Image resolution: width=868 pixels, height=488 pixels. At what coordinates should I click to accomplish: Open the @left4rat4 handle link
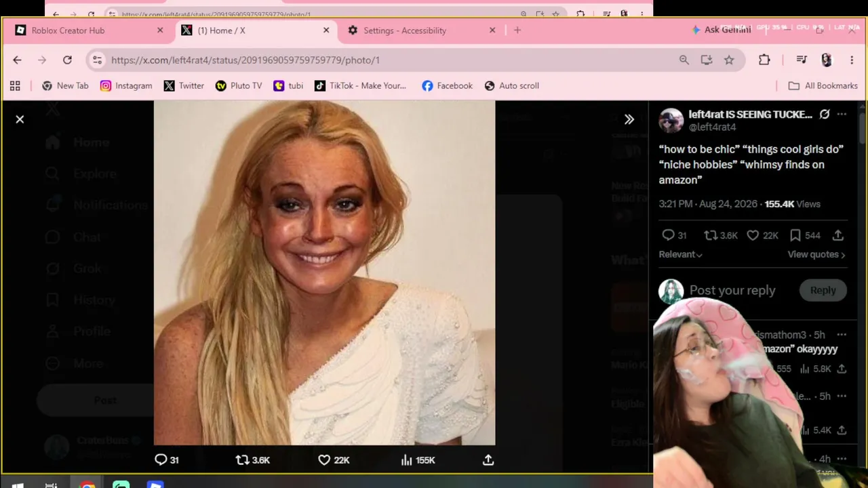point(712,127)
